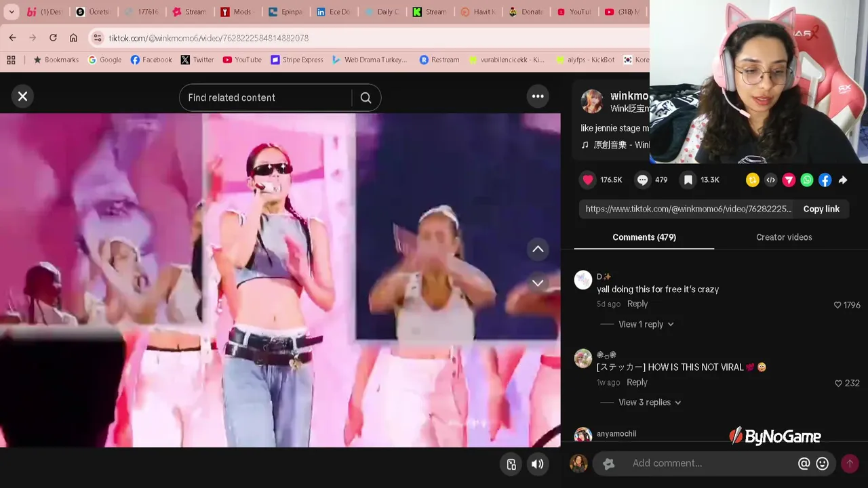Click the browser forward arrow
The width and height of the screenshot is (868, 488).
(33, 38)
